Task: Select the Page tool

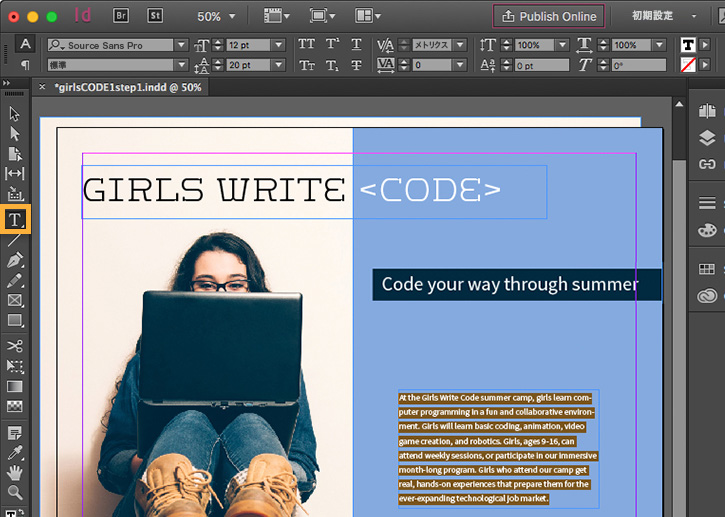Action: pyautogui.click(x=14, y=154)
